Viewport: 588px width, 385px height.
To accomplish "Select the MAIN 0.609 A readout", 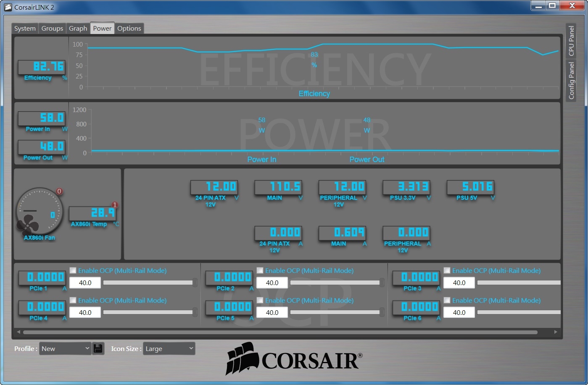I will click(x=343, y=233).
